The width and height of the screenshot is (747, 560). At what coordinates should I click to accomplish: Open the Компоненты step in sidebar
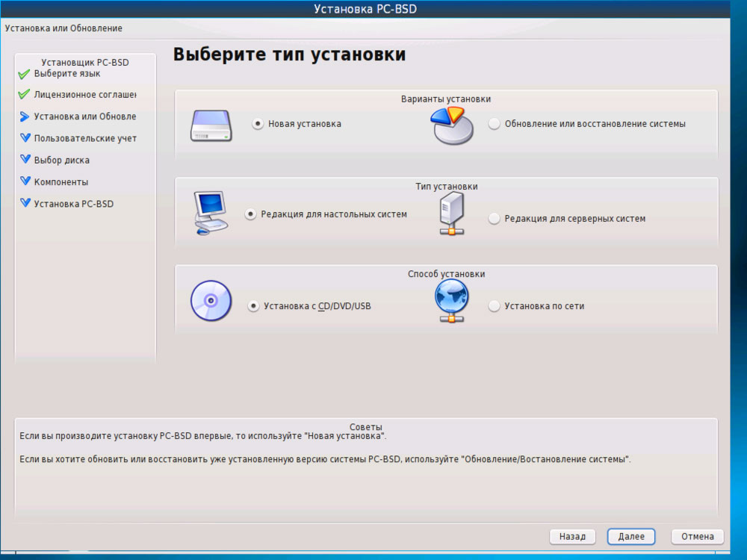point(61,182)
